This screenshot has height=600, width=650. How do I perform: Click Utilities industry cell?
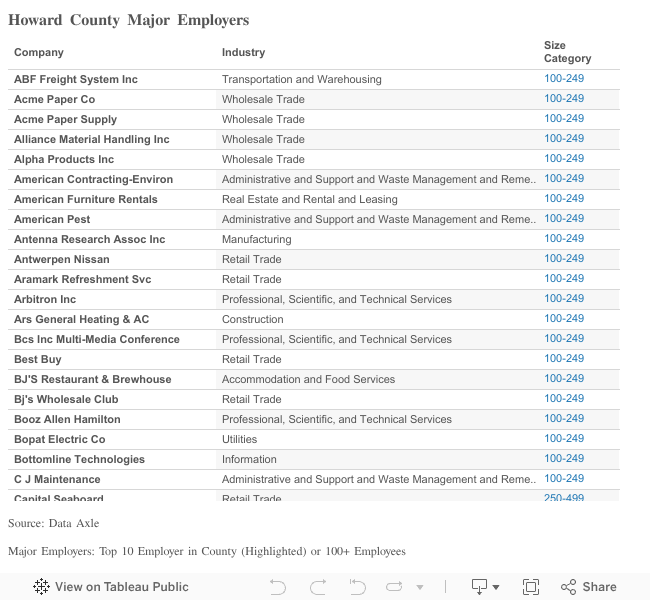[x=240, y=439]
